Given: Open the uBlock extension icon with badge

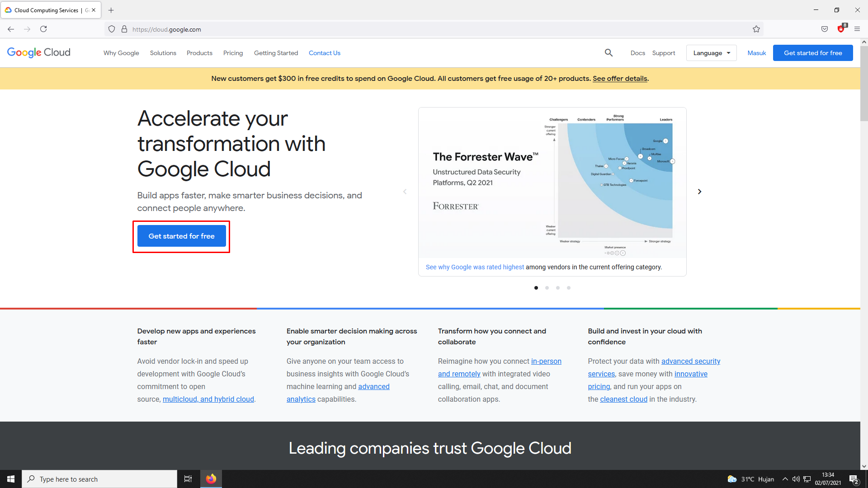Looking at the screenshot, I should [841, 29].
